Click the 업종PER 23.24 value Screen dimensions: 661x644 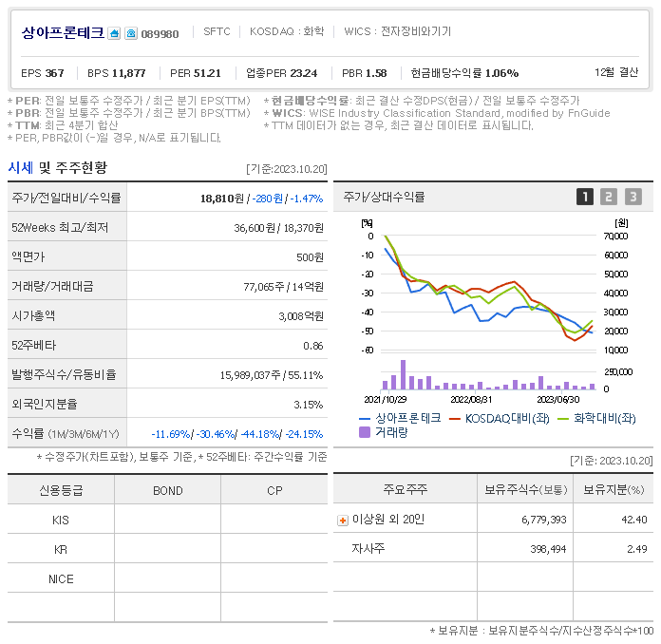pyautogui.click(x=282, y=73)
